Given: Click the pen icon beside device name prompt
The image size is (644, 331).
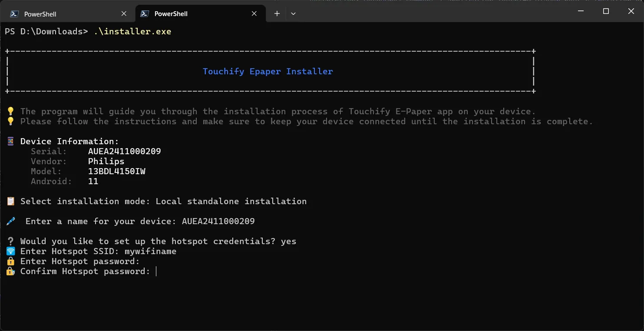Looking at the screenshot, I should coord(11,221).
